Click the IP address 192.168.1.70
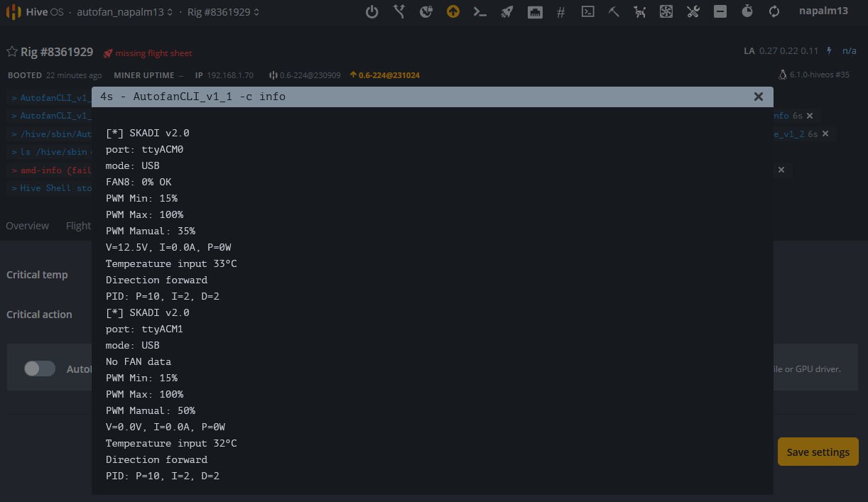The image size is (868, 502). click(x=230, y=75)
